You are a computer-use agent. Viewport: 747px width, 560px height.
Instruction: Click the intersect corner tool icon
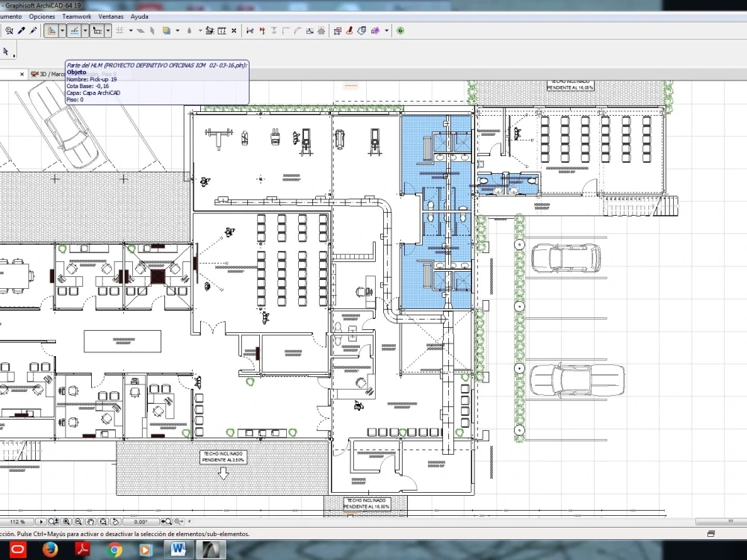(286, 31)
